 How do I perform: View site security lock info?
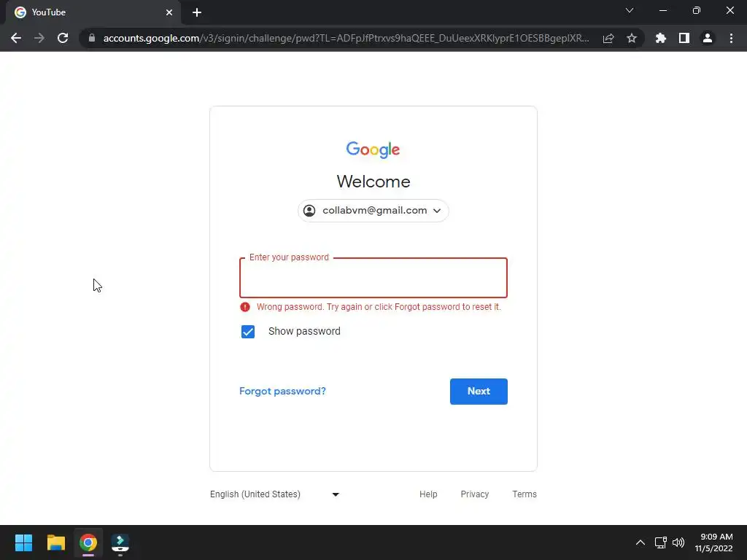point(92,38)
